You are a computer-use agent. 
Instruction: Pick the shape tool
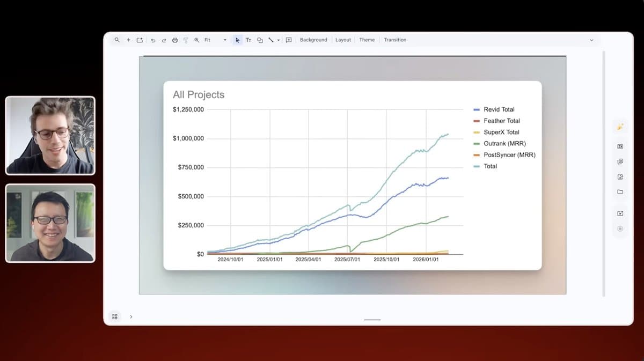pos(259,40)
